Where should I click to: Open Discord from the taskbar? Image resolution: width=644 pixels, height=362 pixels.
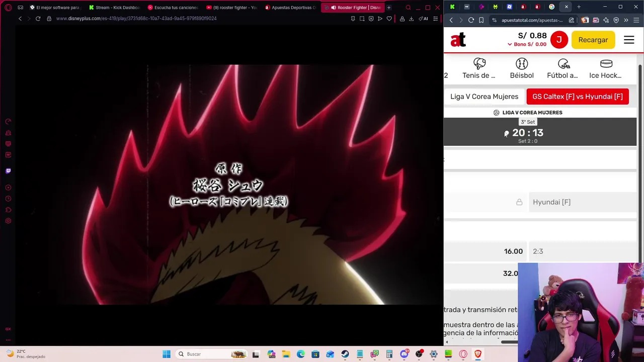click(404, 354)
